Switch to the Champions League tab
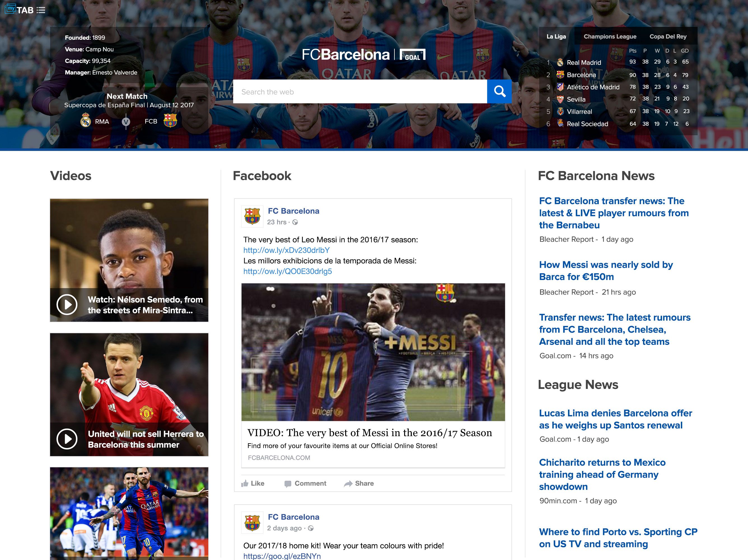 pos(610,36)
